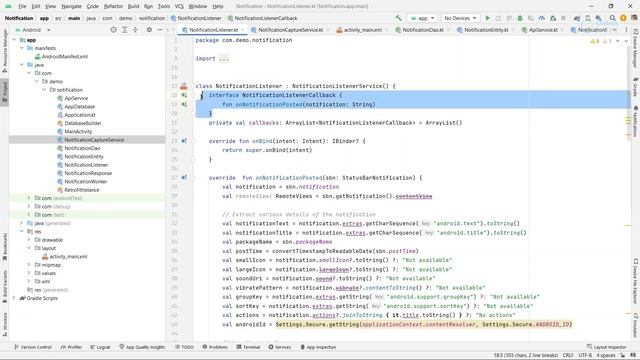Open the File menu
Image resolution: width=640 pixels, height=360 pixels.
click(x=22, y=6)
